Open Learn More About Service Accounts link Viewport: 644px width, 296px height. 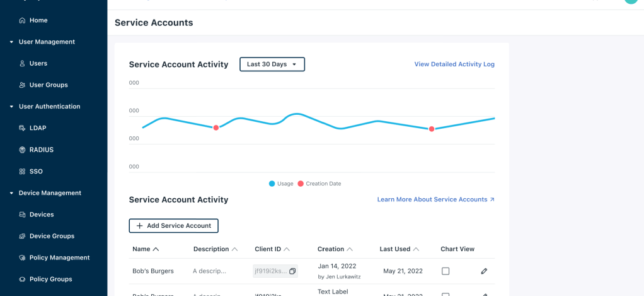tap(435, 199)
